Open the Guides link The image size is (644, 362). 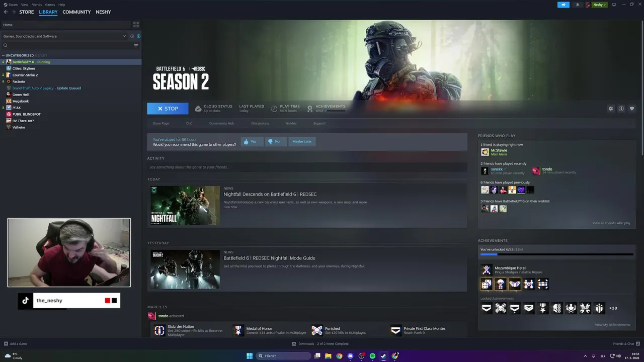click(x=291, y=123)
